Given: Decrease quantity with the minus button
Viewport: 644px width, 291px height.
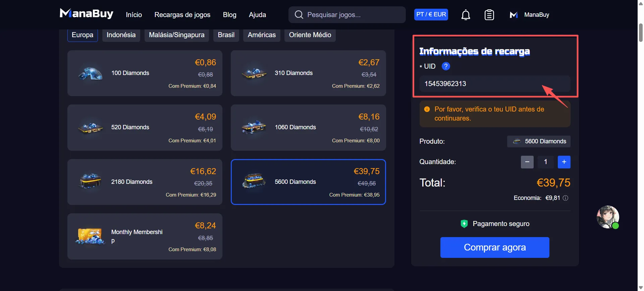Looking at the screenshot, I should pyautogui.click(x=527, y=162).
